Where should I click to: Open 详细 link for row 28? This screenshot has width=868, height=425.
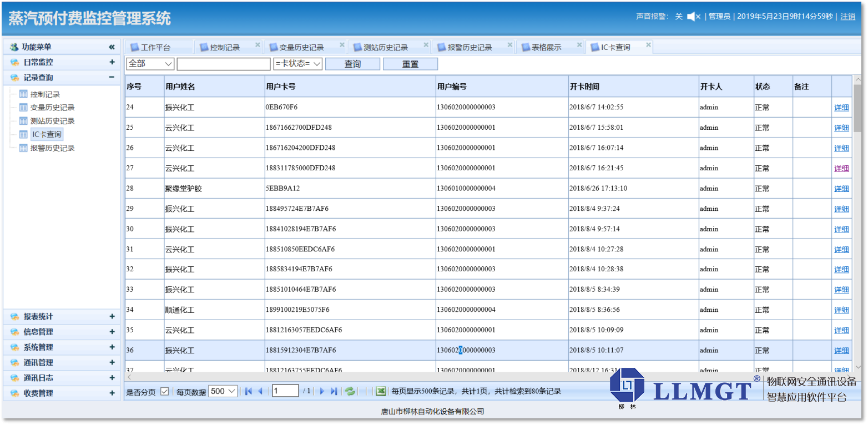click(x=841, y=189)
